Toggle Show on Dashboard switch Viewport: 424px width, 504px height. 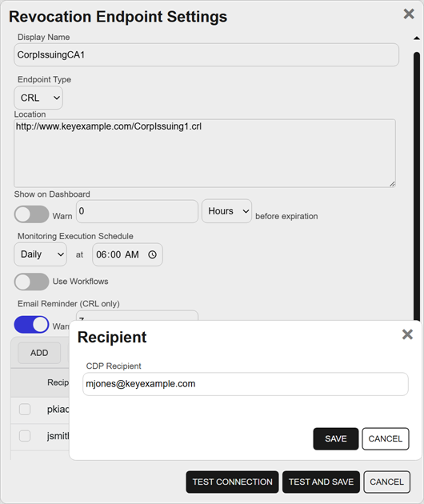(x=31, y=214)
